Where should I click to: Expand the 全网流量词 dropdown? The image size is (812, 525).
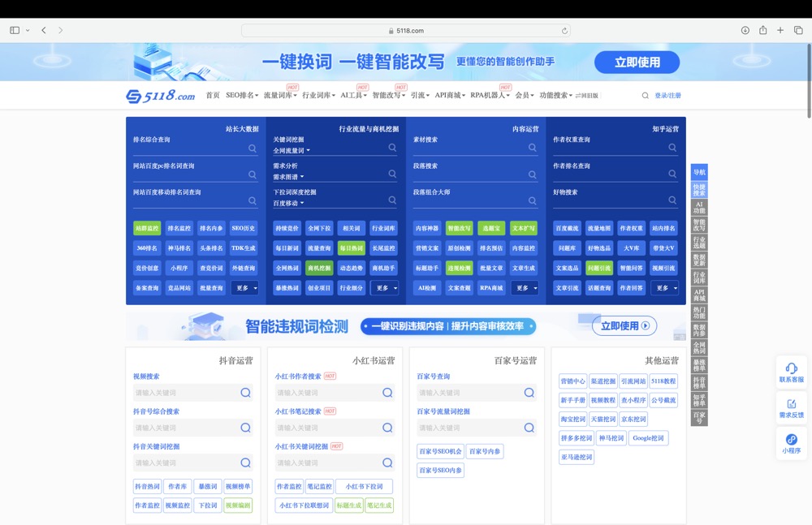[x=292, y=151]
